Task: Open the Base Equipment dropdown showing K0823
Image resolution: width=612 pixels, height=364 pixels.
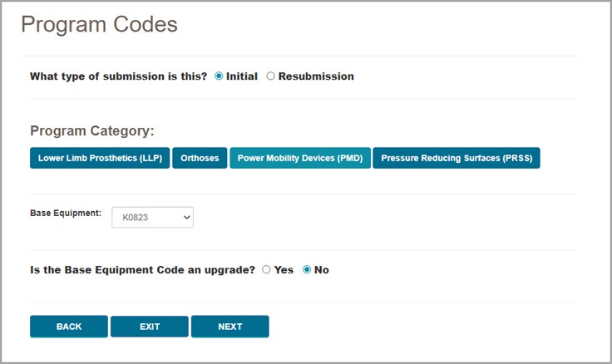Action: point(151,218)
